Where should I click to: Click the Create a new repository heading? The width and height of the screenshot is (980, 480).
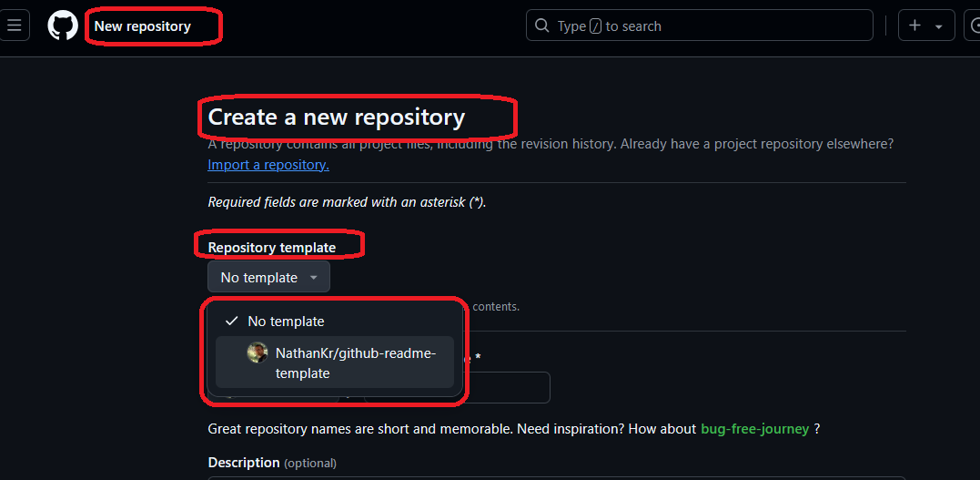pyautogui.click(x=337, y=117)
